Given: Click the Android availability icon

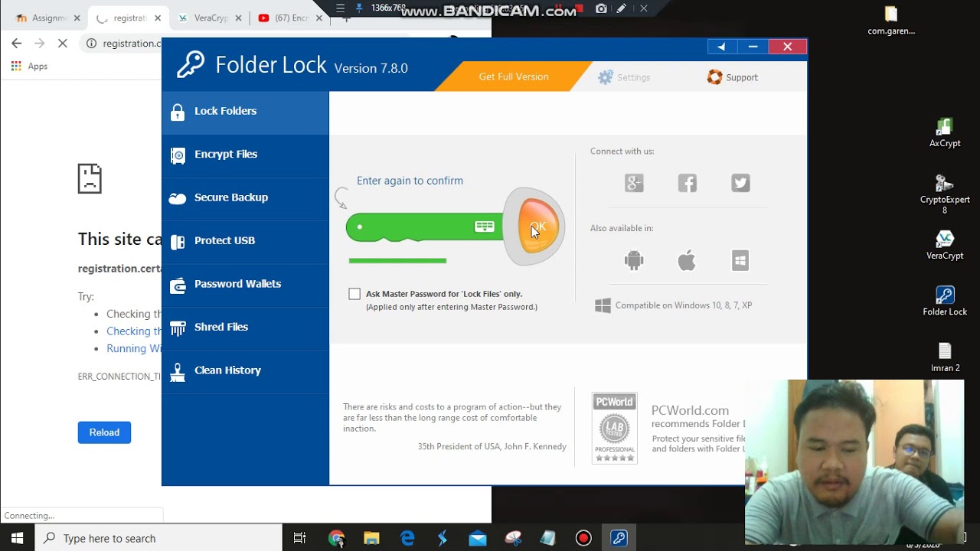Looking at the screenshot, I should (634, 260).
